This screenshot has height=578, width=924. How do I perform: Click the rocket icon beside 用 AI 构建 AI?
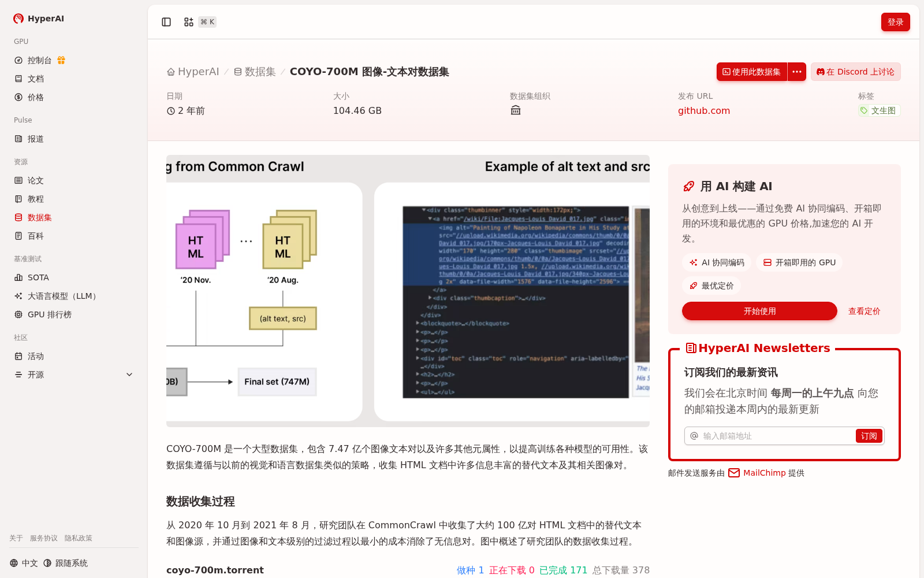[688, 186]
